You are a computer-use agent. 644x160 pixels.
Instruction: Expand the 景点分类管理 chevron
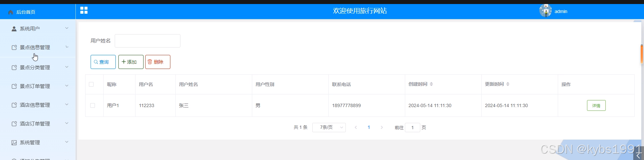pos(67,67)
